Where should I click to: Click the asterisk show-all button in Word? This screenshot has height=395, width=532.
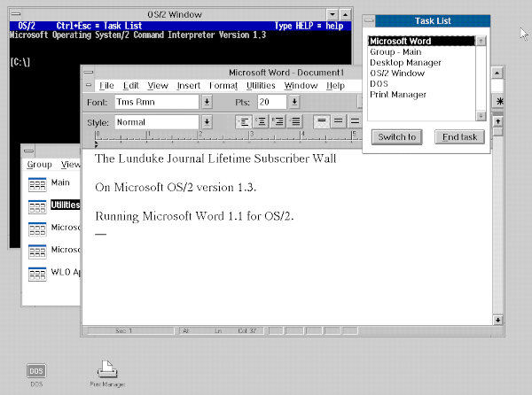pyautogui.click(x=499, y=101)
